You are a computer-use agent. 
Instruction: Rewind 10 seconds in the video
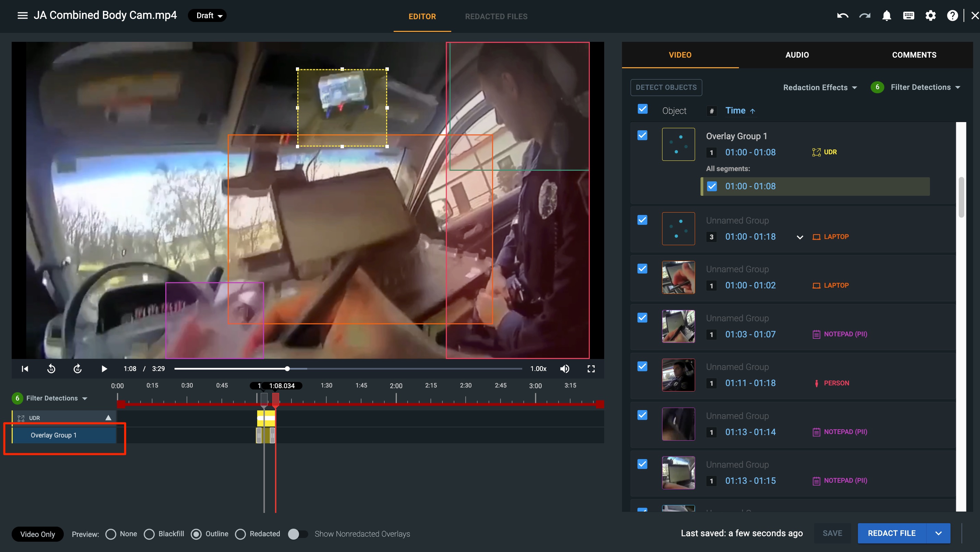tap(51, 369)
